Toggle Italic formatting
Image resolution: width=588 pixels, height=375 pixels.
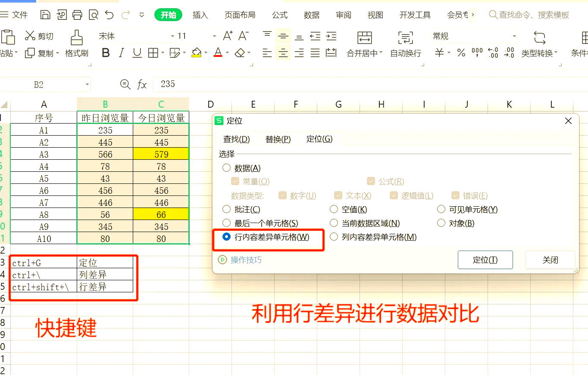121,53
